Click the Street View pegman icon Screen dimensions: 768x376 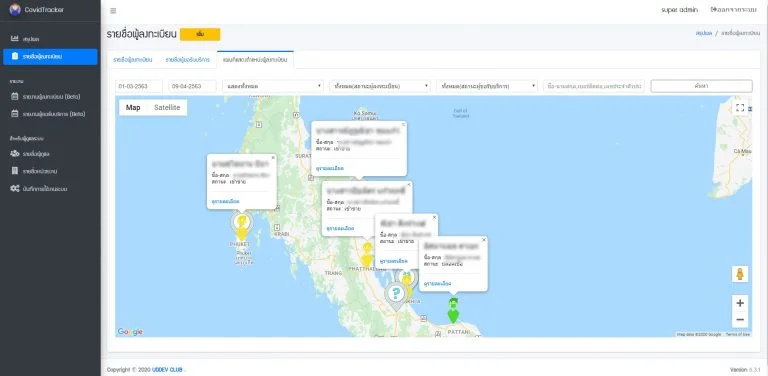click(x=740, y=274)
